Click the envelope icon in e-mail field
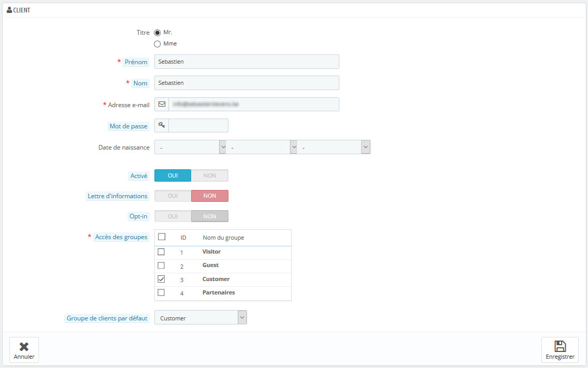 coord(162,104)
